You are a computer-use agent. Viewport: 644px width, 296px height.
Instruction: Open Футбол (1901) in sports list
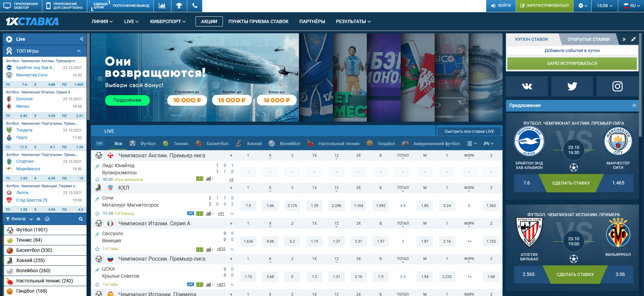coord(45,230)
